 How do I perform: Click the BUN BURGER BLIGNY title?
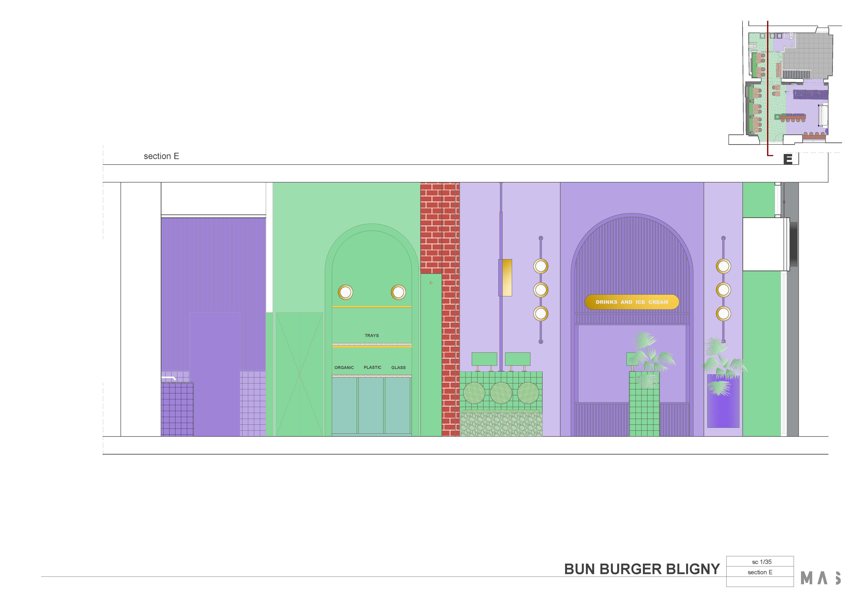tap(642, 569)
